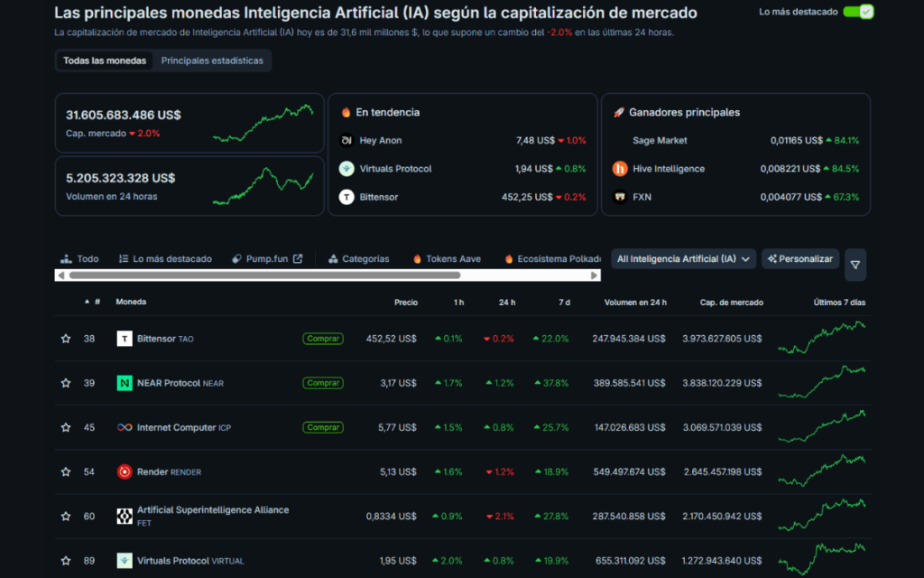This screenshot has height=578, width=924.
Task: Click Comprar button for NEAR Protocol
Action: [323, 383]
